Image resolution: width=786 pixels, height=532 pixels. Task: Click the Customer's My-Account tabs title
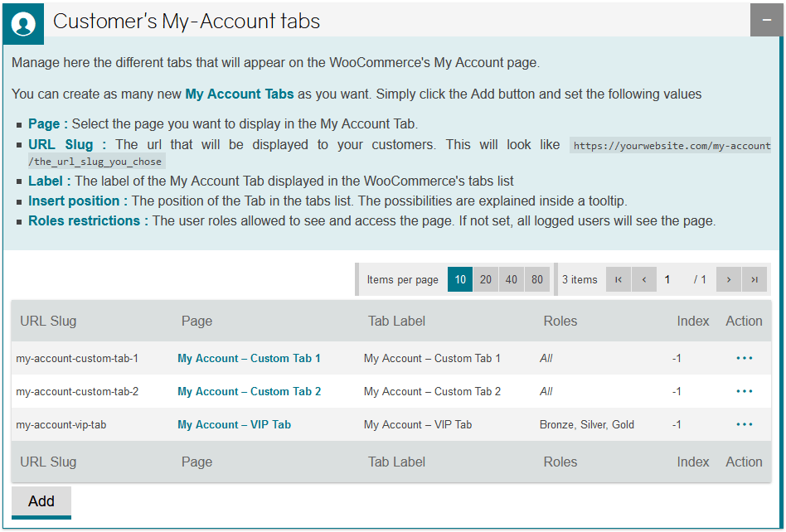[x=187, y=21]
